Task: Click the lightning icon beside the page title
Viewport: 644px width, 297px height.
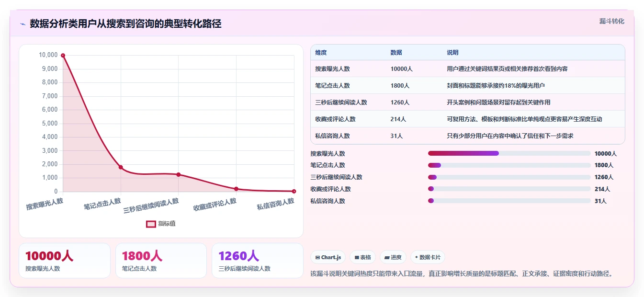Action: [23, 24]
